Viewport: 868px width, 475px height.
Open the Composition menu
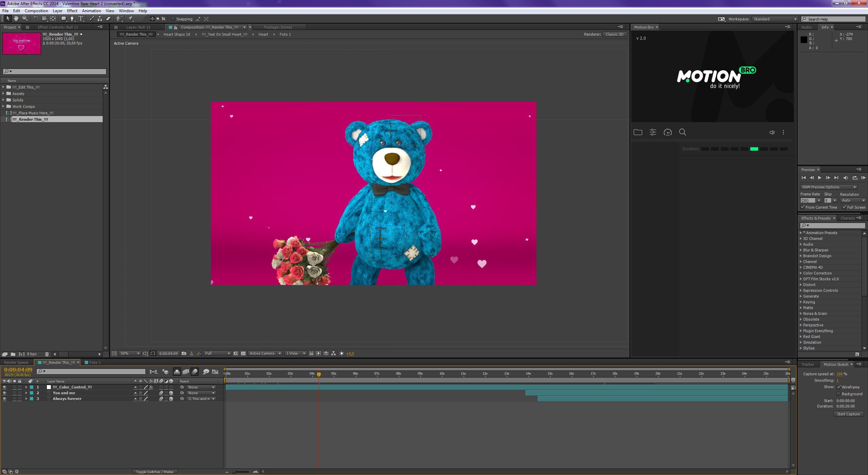click(36, 11)
